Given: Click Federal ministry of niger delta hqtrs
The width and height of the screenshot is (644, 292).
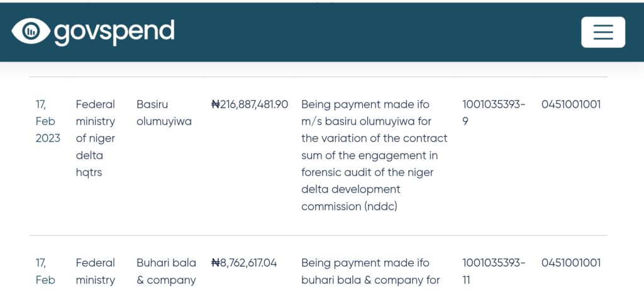Looking at the screenshot, I should click(x=96, y=138).
